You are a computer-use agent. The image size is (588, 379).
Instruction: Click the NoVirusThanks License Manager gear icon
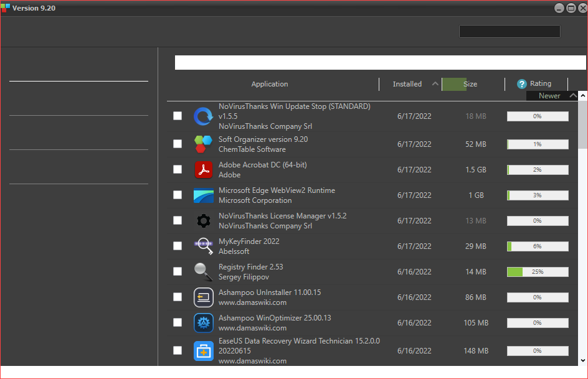(x=203, y=220)
